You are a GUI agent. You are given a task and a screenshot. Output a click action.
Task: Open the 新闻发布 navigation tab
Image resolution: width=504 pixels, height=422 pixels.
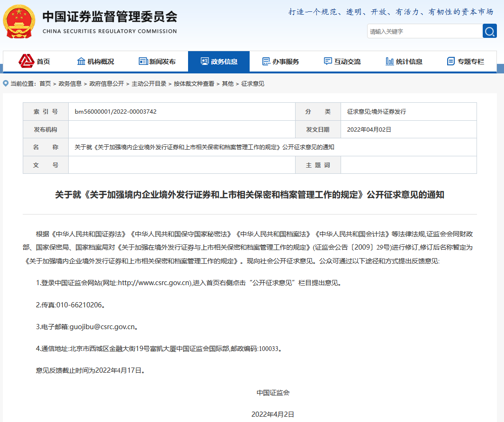coord(157,61)
